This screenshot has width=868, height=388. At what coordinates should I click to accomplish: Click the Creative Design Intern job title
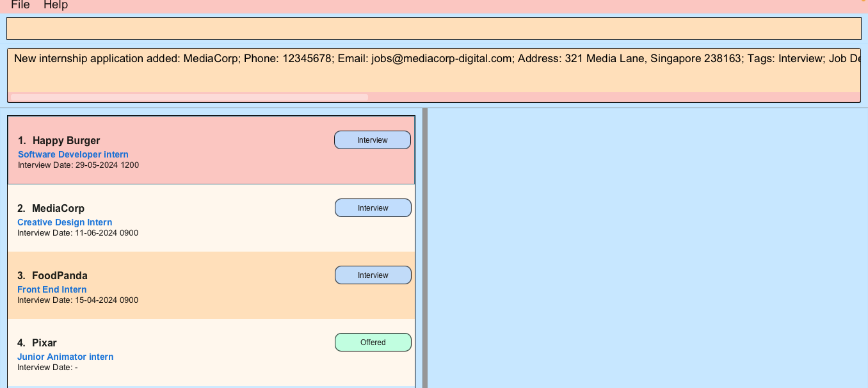point(65,222)
